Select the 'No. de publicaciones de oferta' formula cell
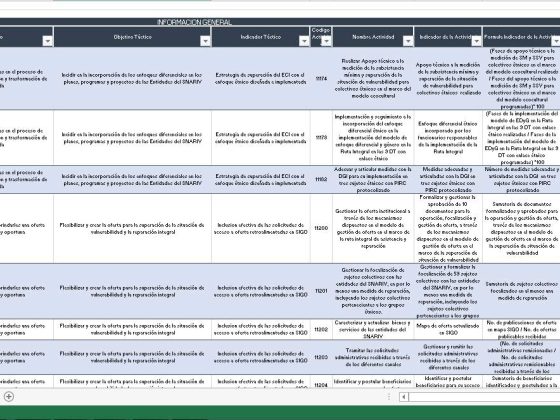This screenshot has height=420, width=560. pos(521,329)
